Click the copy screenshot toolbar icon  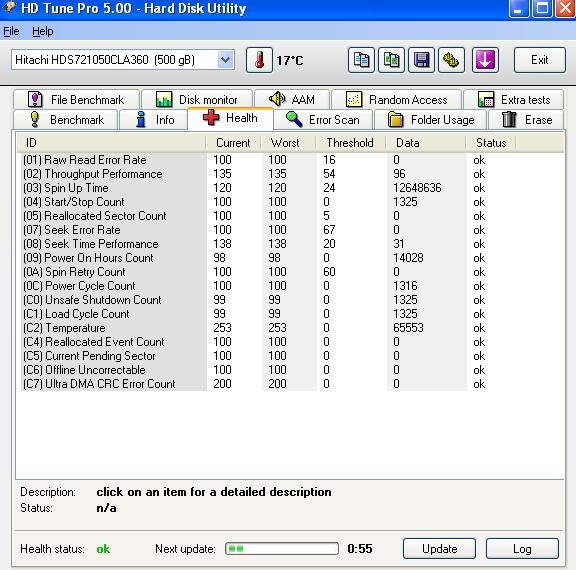click(392, 60)
